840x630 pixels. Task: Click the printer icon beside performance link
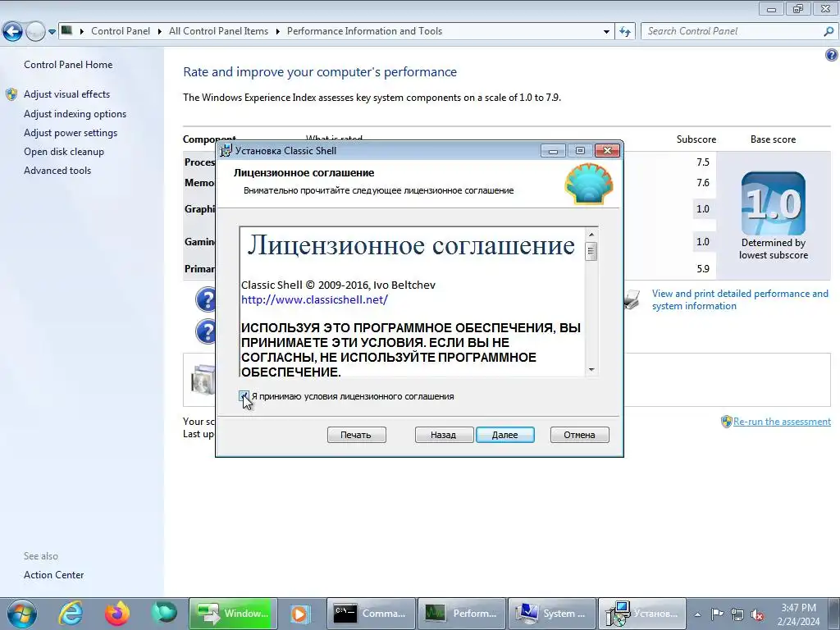coord(632,299)
